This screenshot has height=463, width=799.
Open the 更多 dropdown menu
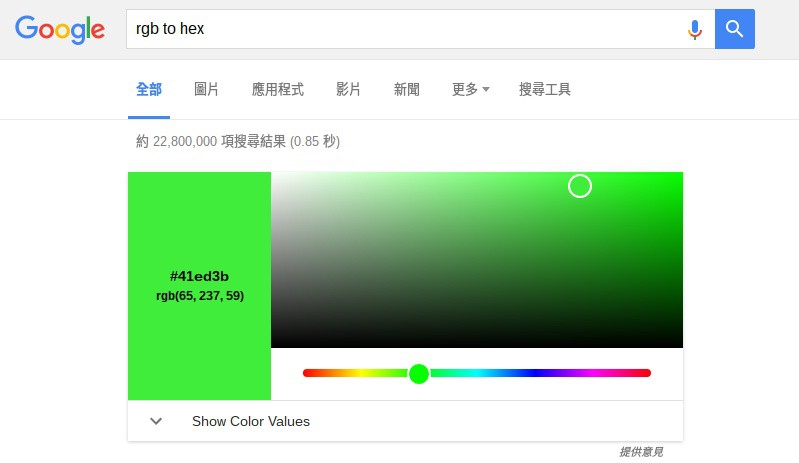tap(470, 89)
